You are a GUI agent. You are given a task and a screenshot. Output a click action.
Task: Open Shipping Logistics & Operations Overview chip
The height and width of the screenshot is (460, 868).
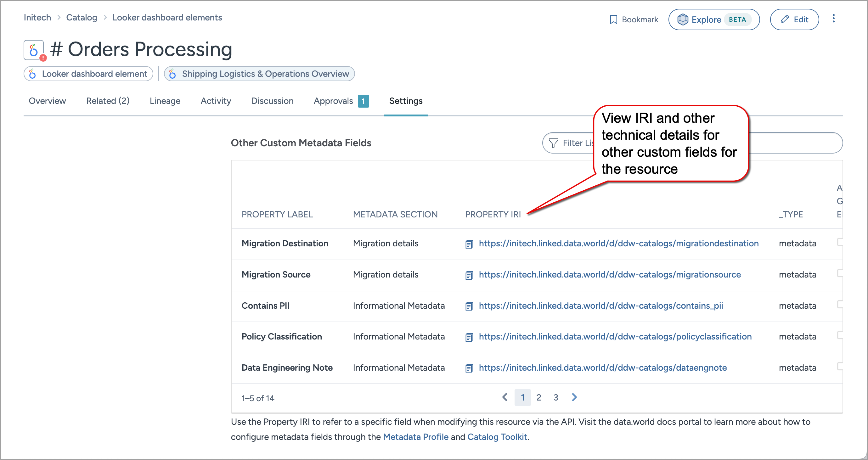(259, 74)
